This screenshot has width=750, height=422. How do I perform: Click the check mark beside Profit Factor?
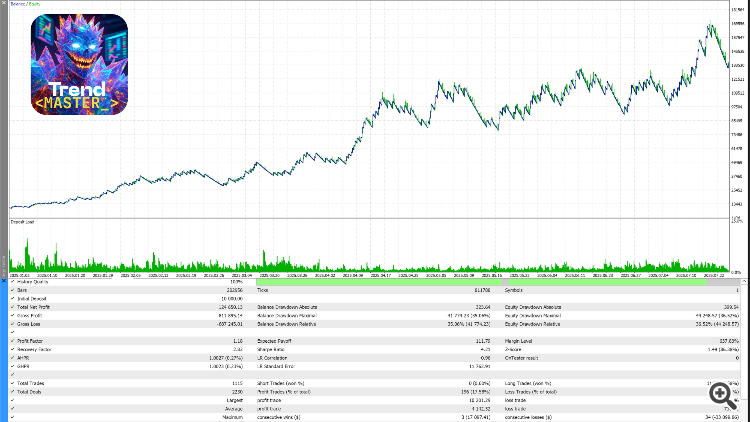point(12,341)
